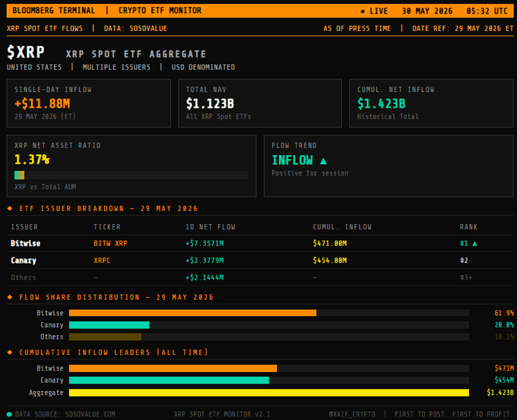
Task: Click Bitwise bar in Flow Share Distribution
Action: pos(192,313)
